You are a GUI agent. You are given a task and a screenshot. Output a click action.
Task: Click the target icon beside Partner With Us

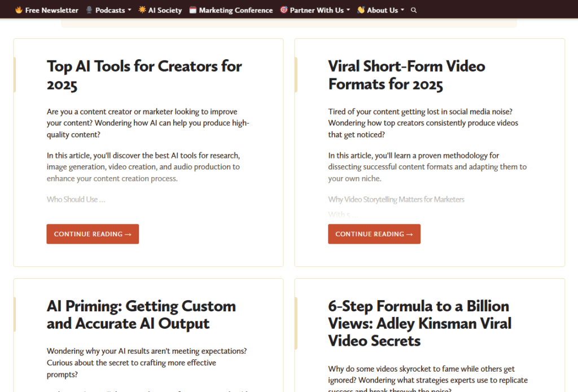[283, 10]
